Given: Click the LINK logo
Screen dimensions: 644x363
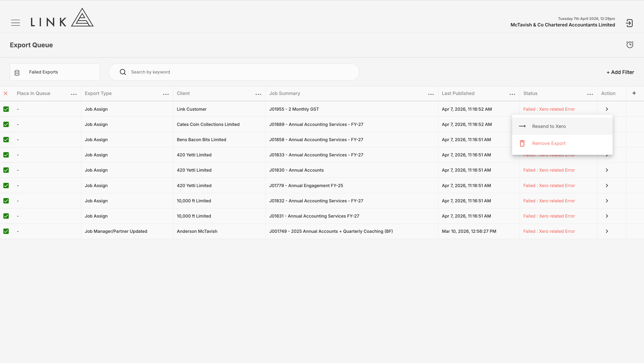Looking at the screenshot, I should pyautogui.click(x=62, y=17).
